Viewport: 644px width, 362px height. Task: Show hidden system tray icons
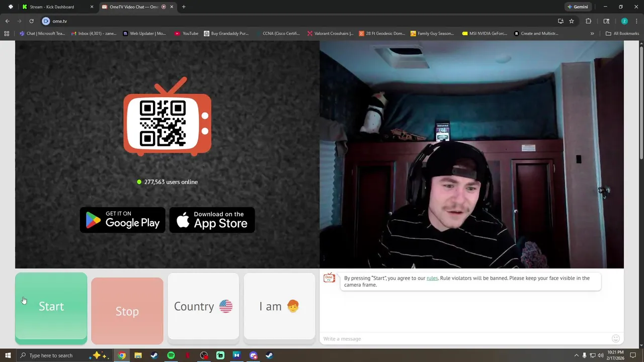click(x=576, y=355)
